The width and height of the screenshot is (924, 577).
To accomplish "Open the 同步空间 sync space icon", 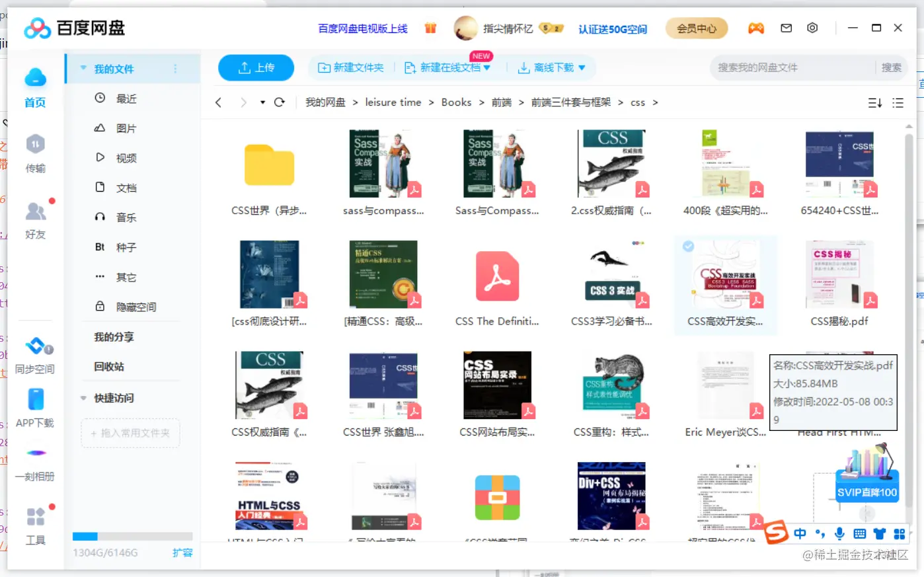I will 36,346.
